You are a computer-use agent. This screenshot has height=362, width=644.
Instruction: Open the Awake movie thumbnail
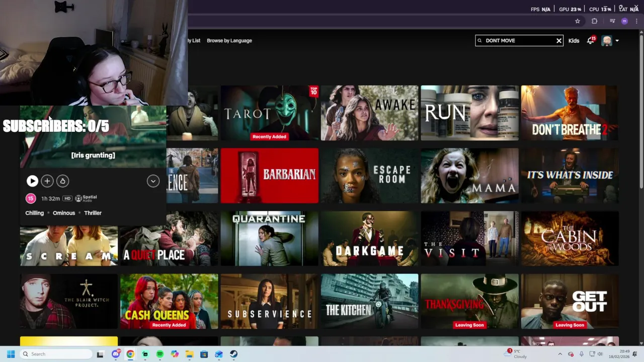pos(369,113)
